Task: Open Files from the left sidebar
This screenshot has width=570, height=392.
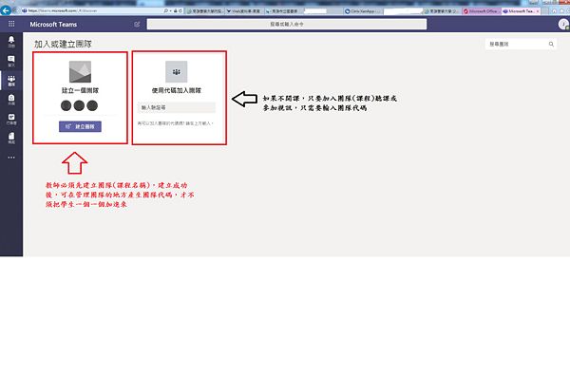Action: 10,139
